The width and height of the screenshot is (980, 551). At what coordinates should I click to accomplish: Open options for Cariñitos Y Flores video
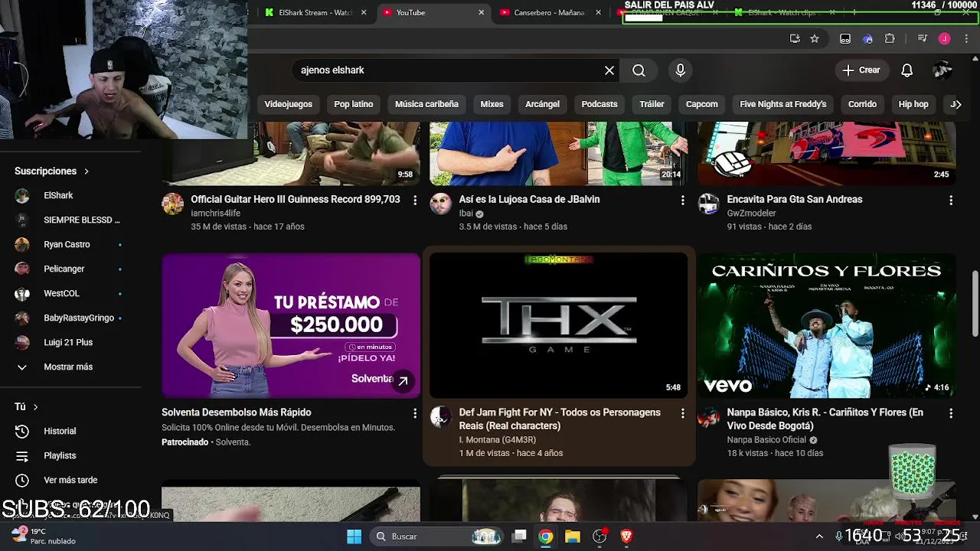click(x=950, y=413)
